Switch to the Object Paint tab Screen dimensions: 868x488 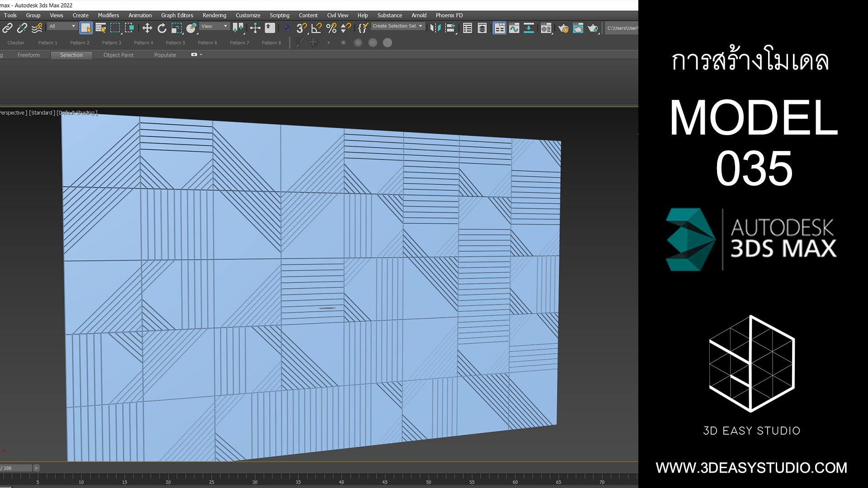point(118,55)
